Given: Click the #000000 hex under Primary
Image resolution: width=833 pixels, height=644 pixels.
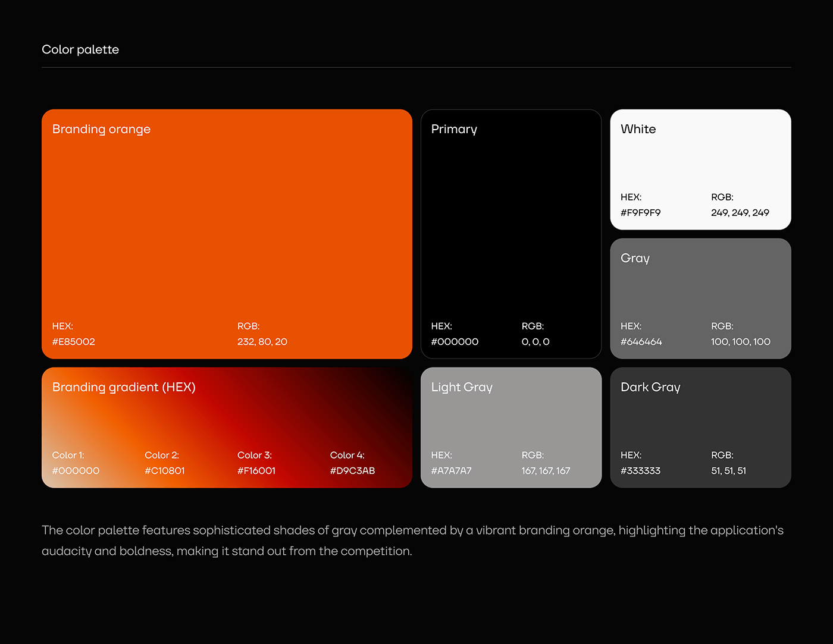Looking at the screenshot, I should tap(455, 342).
